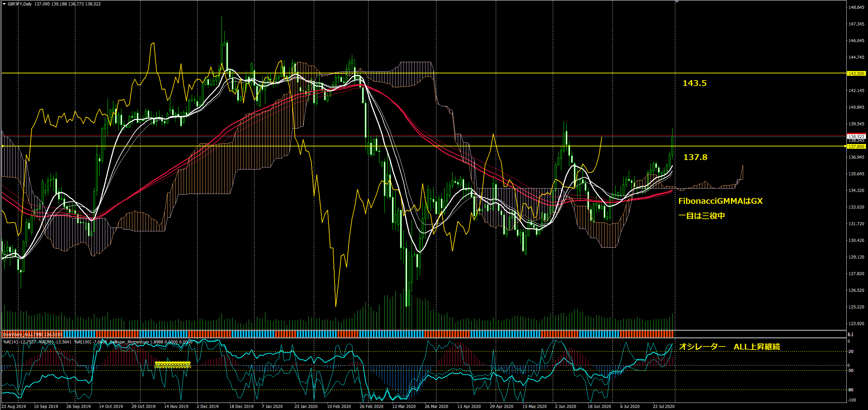868x410 pixels.
Task: Click the '22 Jul 2020' date label
Action: point(663,406)
